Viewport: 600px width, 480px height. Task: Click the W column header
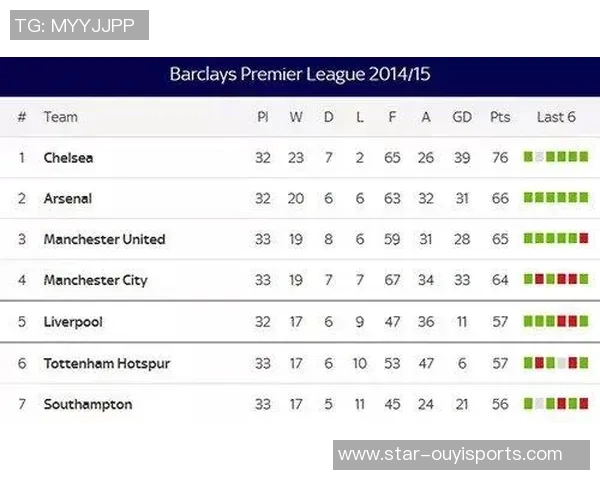click(x=296, y=117)
